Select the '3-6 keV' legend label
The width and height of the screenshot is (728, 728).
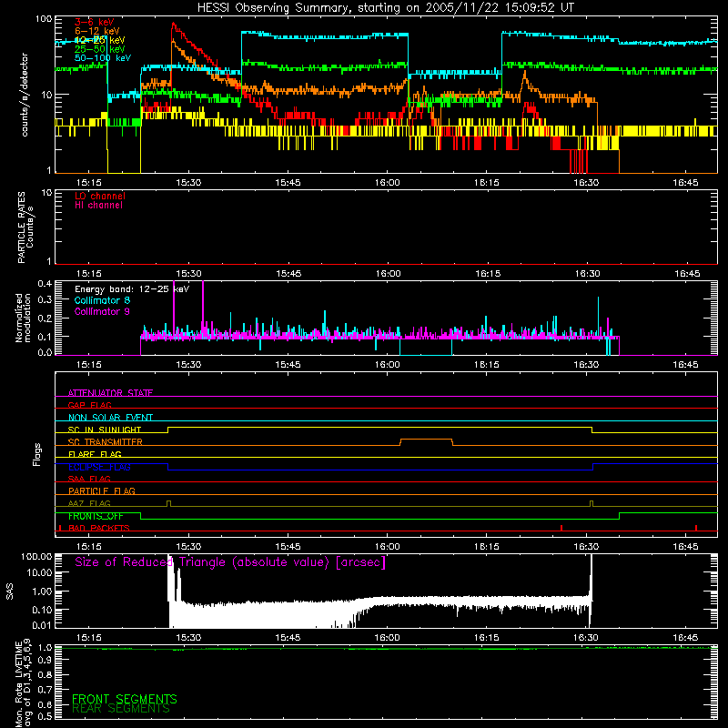click(94, 22)
